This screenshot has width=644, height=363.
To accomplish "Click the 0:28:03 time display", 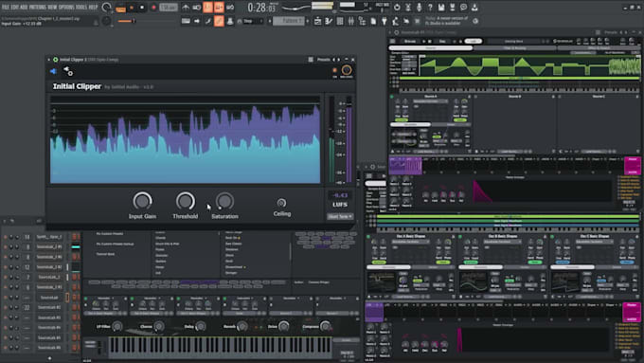I will (261, 8).
